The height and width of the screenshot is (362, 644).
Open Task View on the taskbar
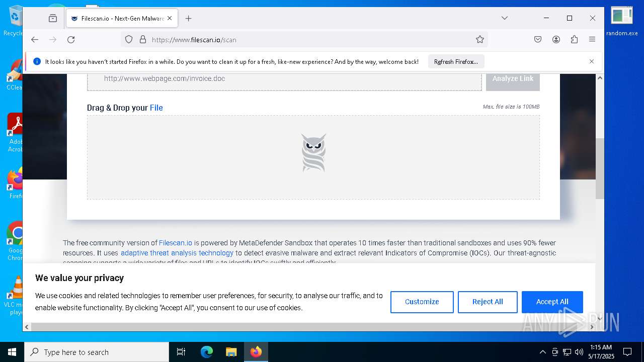click(x=181, y=352)
